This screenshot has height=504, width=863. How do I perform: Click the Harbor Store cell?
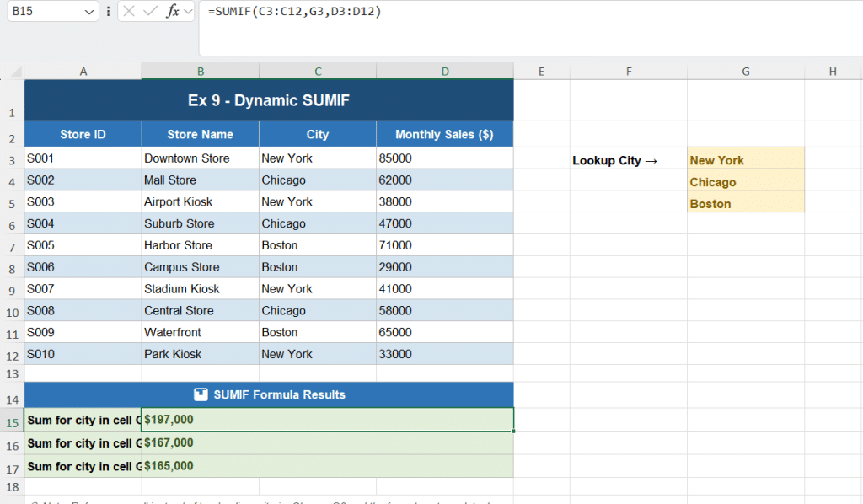tap(200, 245)
